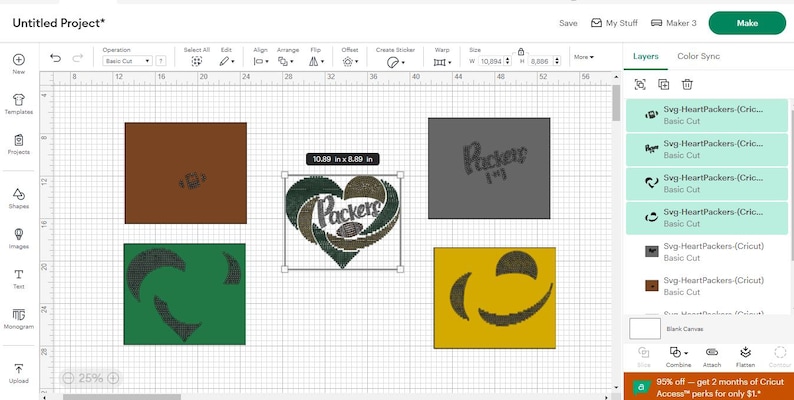Start a New project from the sidebar

[x=19, y=64]
